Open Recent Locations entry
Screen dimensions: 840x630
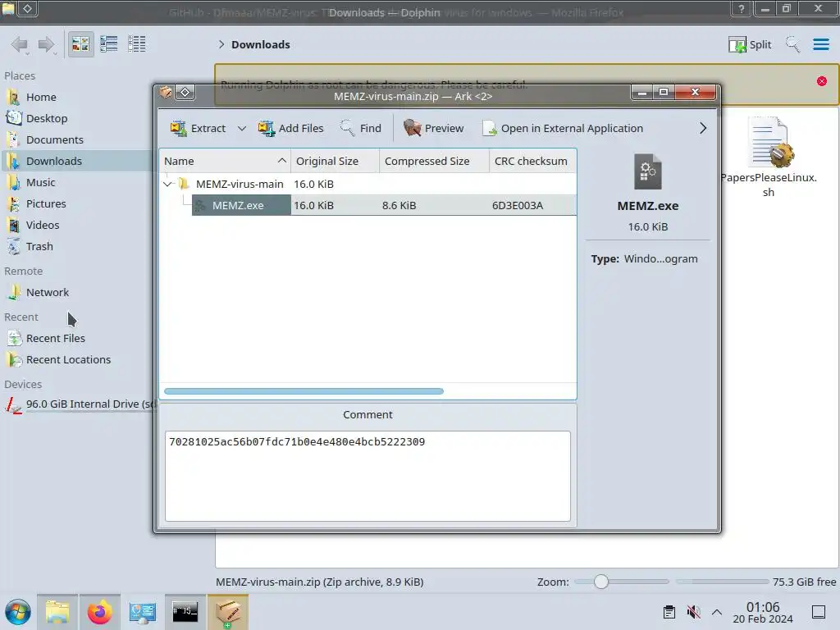tap(75, 360)
